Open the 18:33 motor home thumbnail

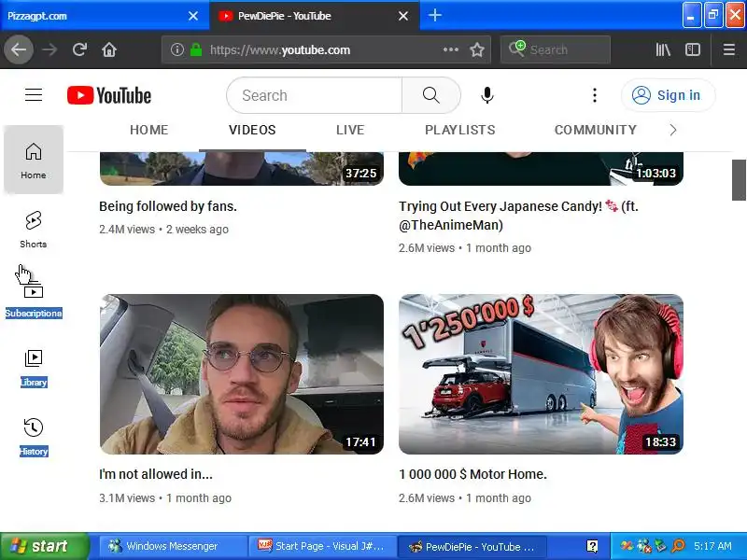tap(541, 374)
